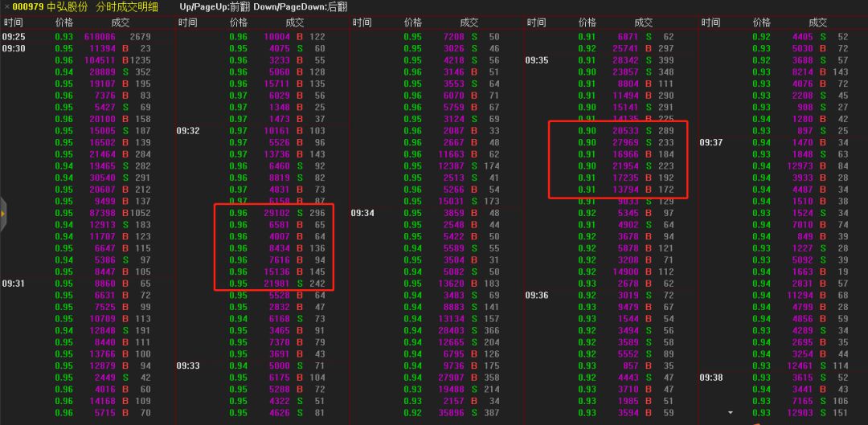Click the 35896 sell volume entry
868x425 pixels.
point(451,413)
